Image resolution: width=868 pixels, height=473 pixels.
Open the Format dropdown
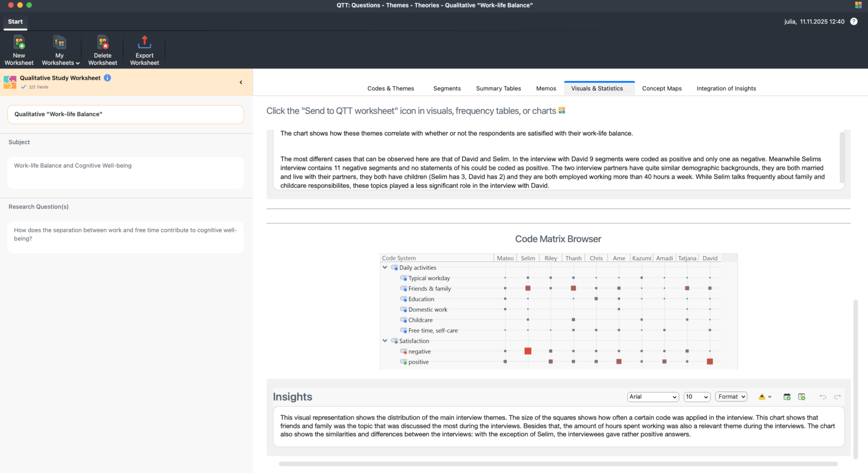coord(731,397)
